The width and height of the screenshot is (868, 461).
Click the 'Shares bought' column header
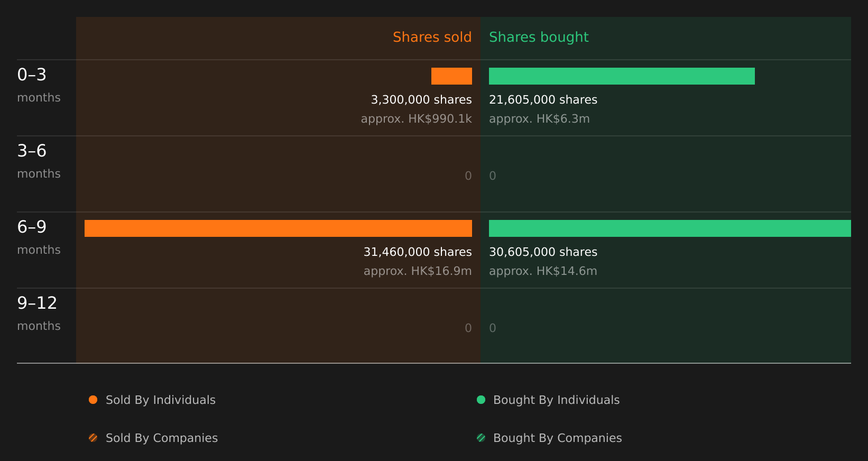(539, 38)
